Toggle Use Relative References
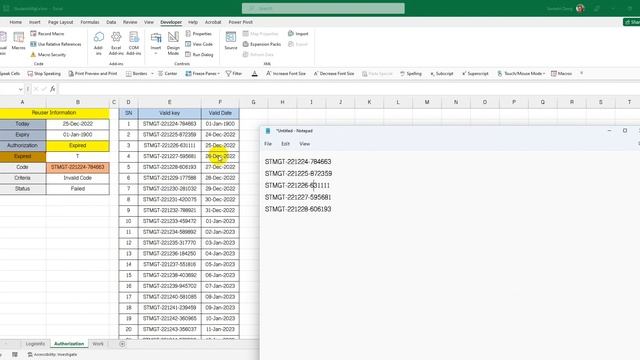This screenshot has height=360, width=640. pos(56,44)
